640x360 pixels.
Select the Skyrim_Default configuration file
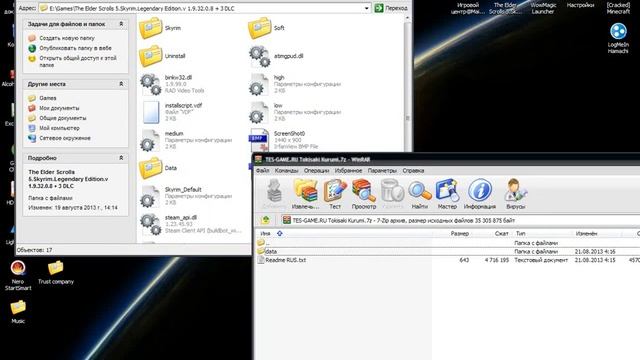pos(186,196)
